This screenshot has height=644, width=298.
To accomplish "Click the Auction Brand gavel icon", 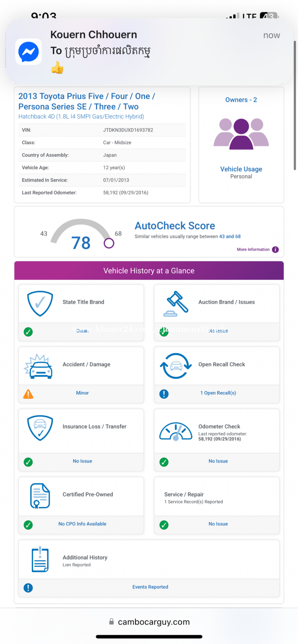I will pyautogui.click(x=176, y=304).
